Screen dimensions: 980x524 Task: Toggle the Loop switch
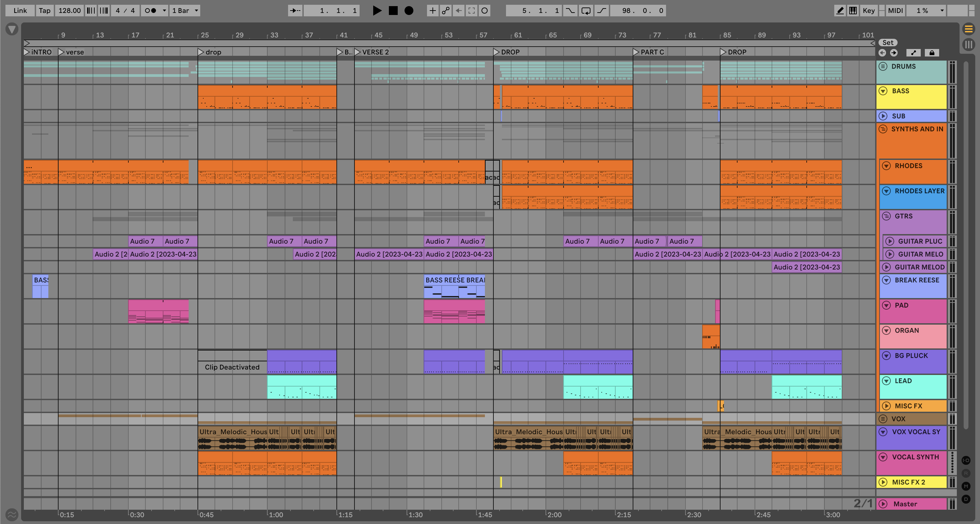pyautogui.click(x=586, y=11)
